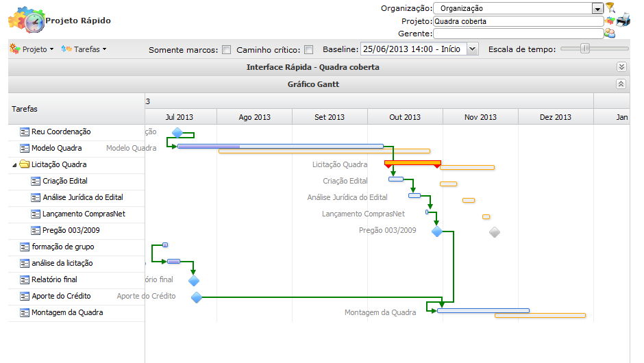Screen dimensions: 644x363
Task: Click into the Gerente input field
Action: [517, 33]
